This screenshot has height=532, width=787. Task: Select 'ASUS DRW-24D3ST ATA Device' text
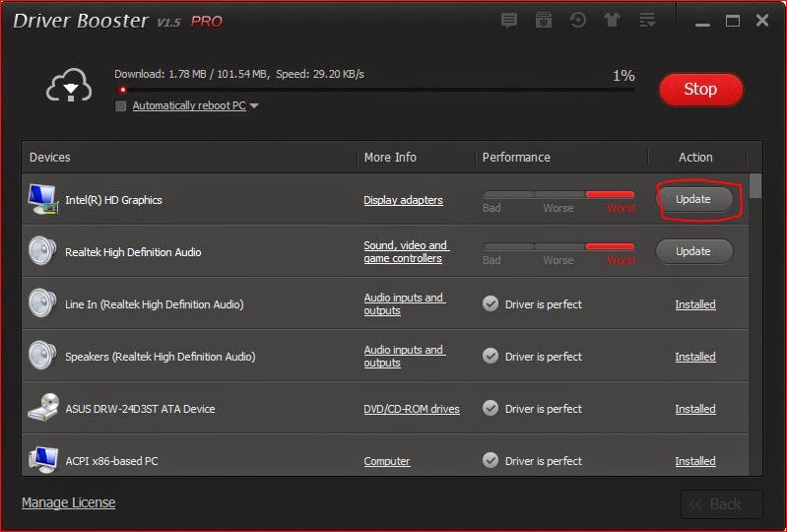tap(140, 409)
